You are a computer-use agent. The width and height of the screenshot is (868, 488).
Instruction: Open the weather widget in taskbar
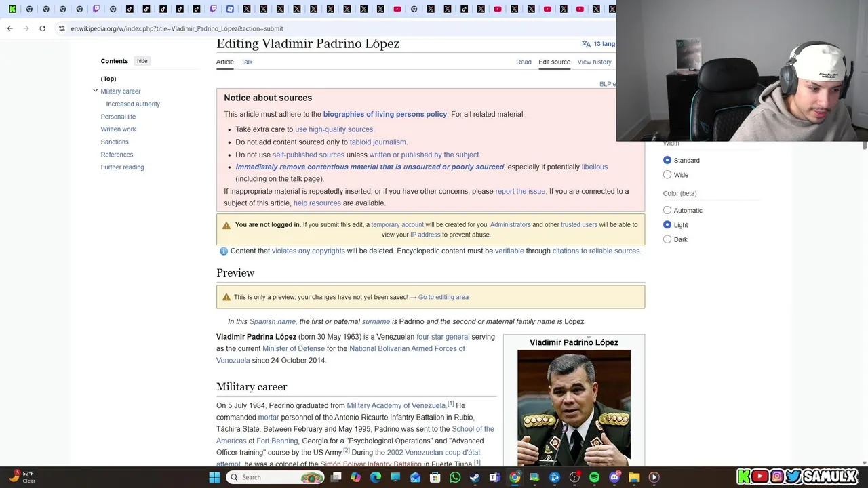pyautogui.click(x=22, y=477)
